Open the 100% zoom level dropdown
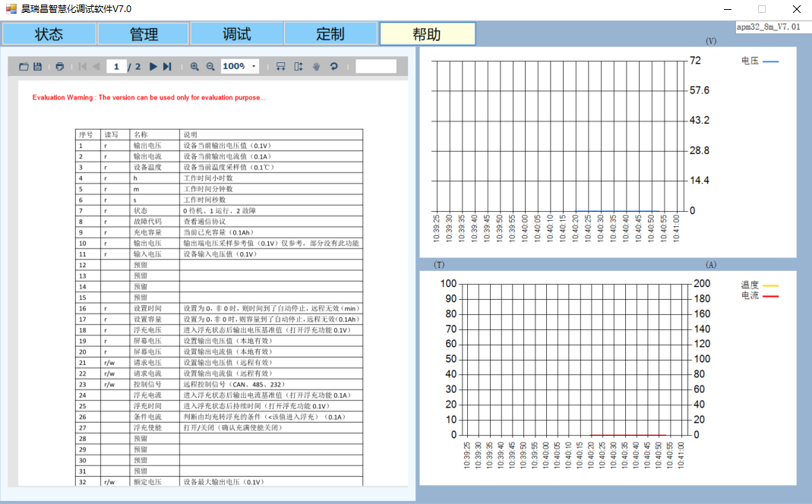Screen dimensions: 812x504 [254, 67]
